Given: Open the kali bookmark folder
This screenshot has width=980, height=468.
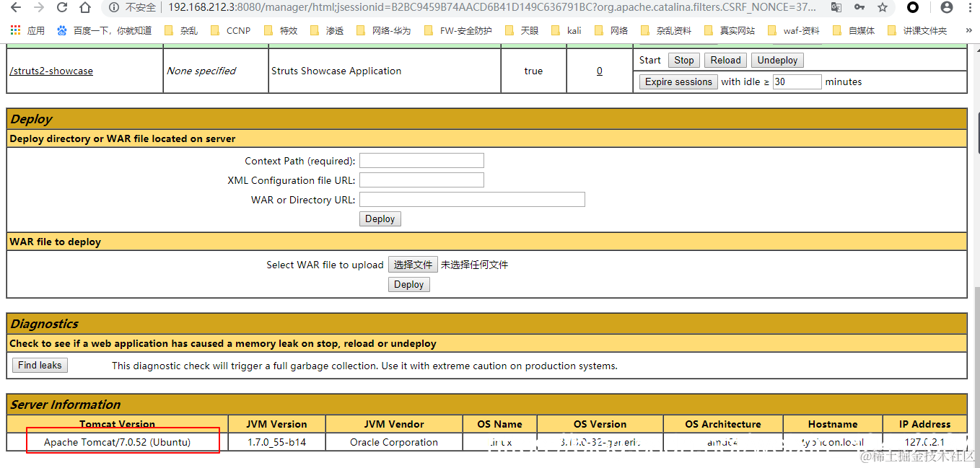Looking at the screenshot, I should click(566, 30).
